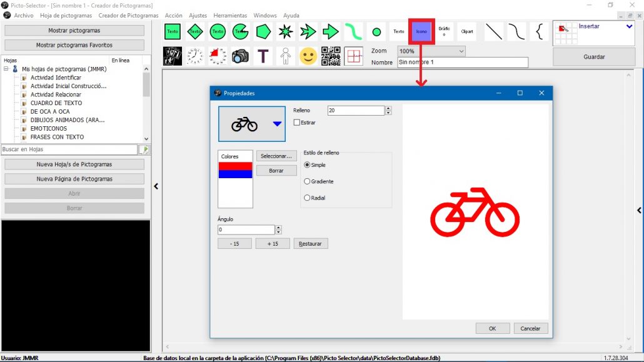This screenshot has height=362, width=644.
Task: Select the large letter T text tool
Action: pyautogui.click(x=263, y=56)
